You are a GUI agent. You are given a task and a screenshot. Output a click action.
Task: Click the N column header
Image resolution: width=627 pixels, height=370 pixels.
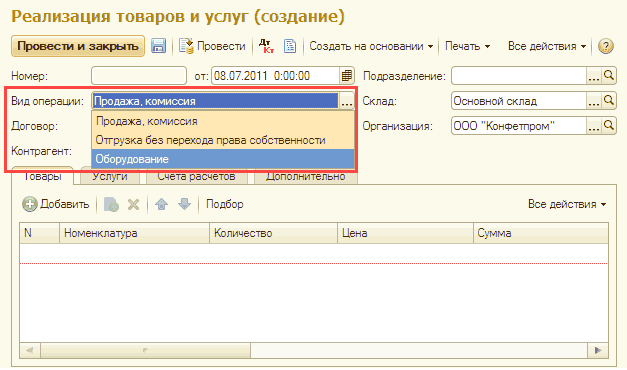pos(40,233)
